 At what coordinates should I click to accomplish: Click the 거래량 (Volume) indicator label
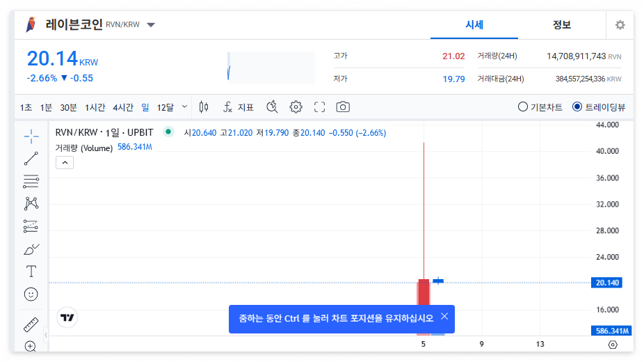point(83,148)
